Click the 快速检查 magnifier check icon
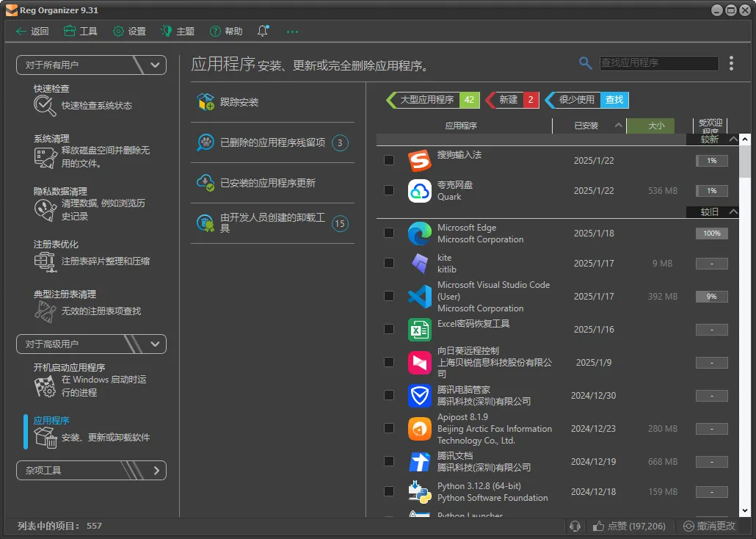The width and height of the screenshot is (756, 539). pos(45,106)
